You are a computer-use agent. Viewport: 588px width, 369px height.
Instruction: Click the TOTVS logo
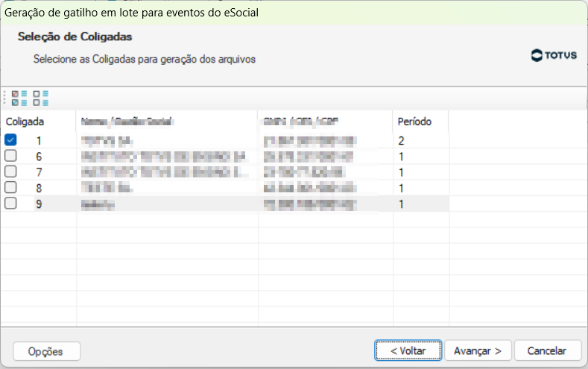pos(554,55)
